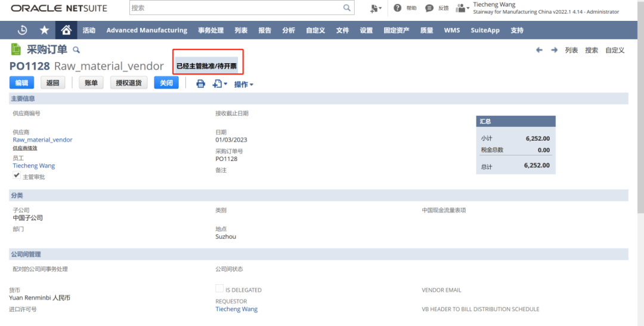Screen dimensions: 644x326
Task: Click the subsidiary value 中国子公司
Action: tap(27, 218)
